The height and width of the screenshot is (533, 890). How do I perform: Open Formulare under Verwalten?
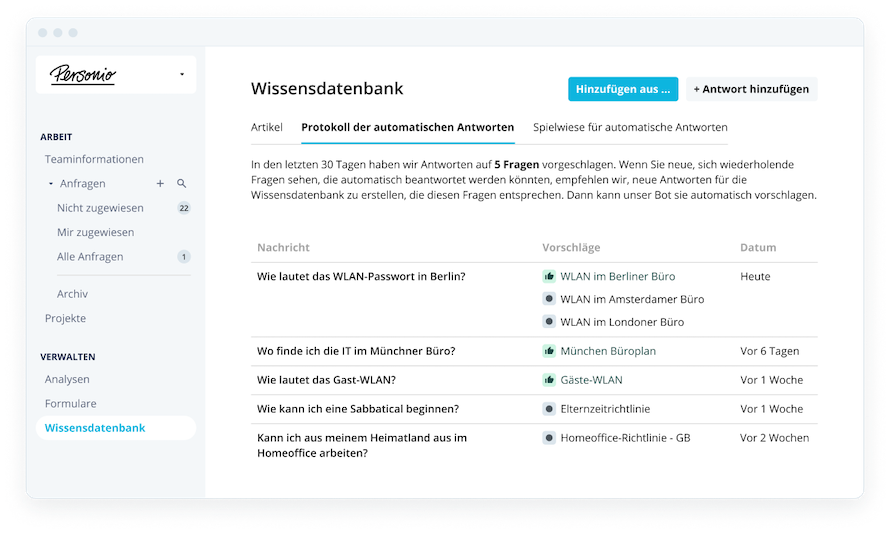tap(70, 404)
